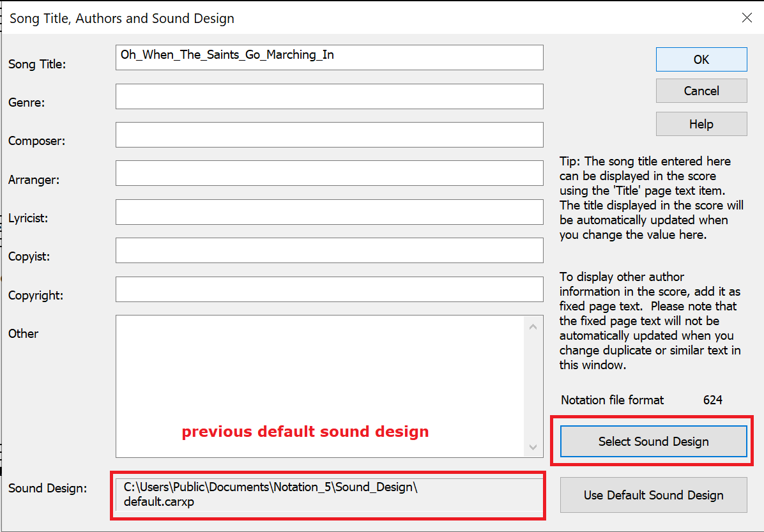Click the dialog title bar text

tap(122, 19)
